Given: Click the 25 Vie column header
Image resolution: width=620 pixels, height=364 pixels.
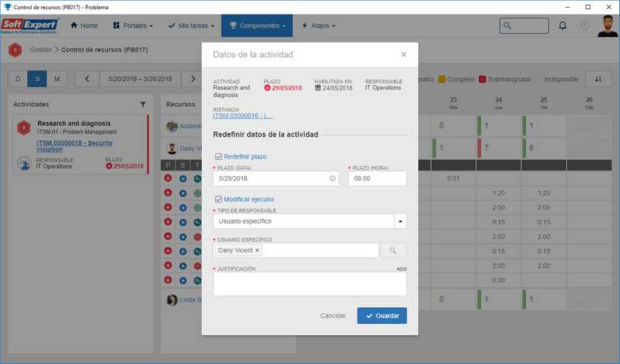Looking at the screenshot, I should 543,103.
